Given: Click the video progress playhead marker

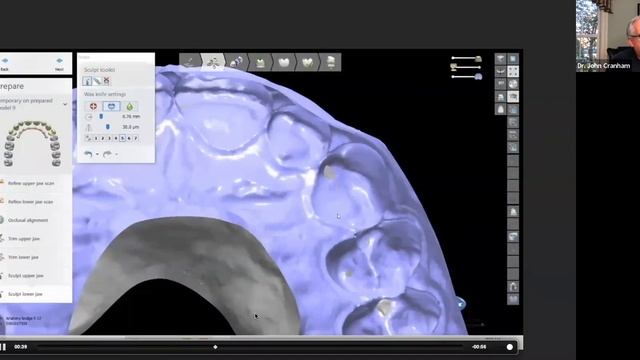Looking at the screenshot, I should [216, 347].
